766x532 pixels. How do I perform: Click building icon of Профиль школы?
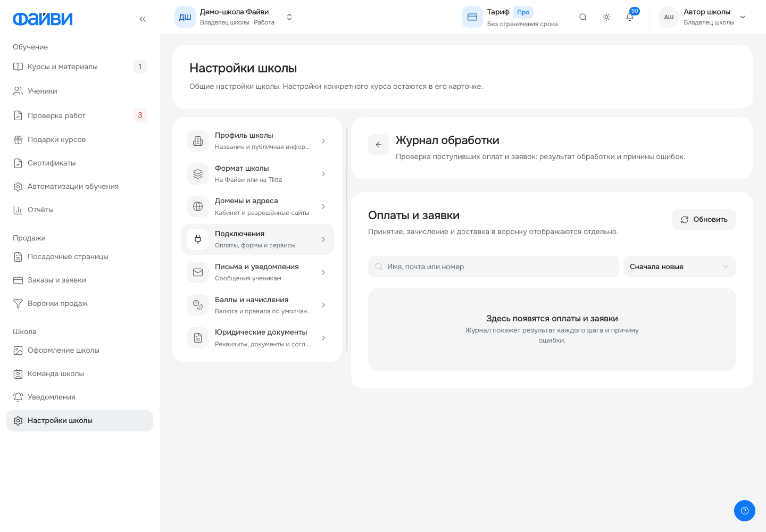[x=198, y=141]
